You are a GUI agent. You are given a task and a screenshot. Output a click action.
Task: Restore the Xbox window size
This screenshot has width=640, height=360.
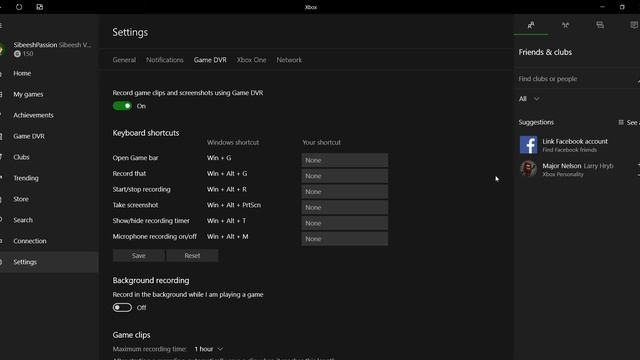[622, 7]
